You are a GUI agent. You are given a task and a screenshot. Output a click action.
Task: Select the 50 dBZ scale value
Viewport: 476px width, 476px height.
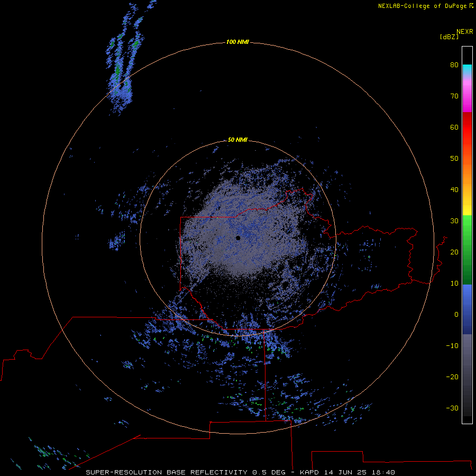point(454,159)
